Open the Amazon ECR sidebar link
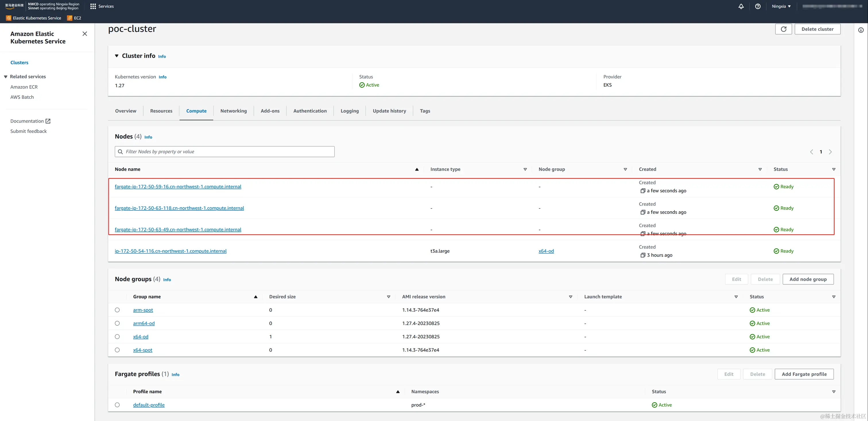Screen dimensions: 868x421 (24, 87)
